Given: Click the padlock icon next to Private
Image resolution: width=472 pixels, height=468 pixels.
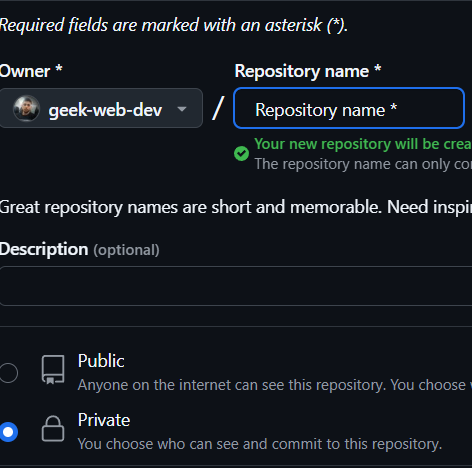Looking at the screenshot, I should pos(53,429).
